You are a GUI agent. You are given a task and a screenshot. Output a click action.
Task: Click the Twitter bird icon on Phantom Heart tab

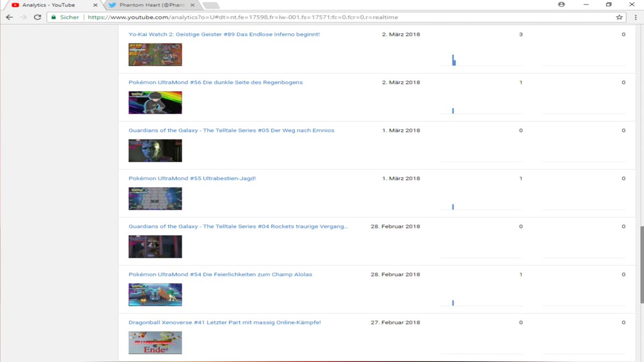(112, 5)
